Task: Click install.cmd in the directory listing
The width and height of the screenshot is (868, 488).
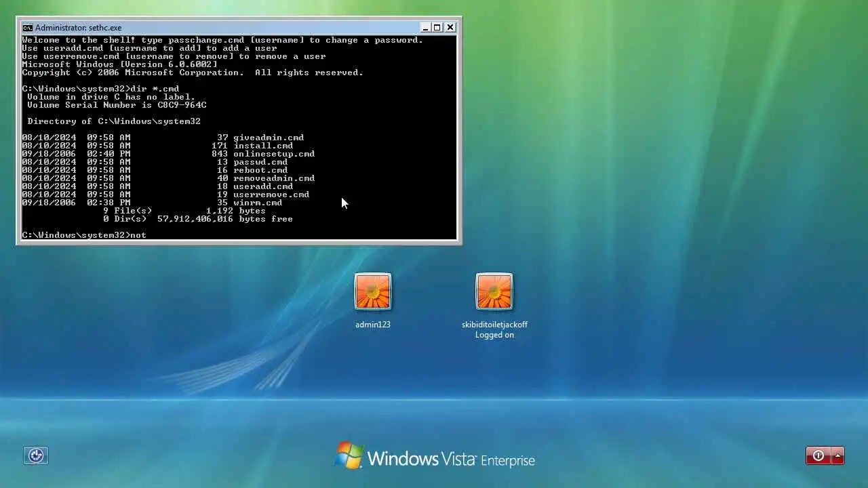Action: [x=263, y=146]
